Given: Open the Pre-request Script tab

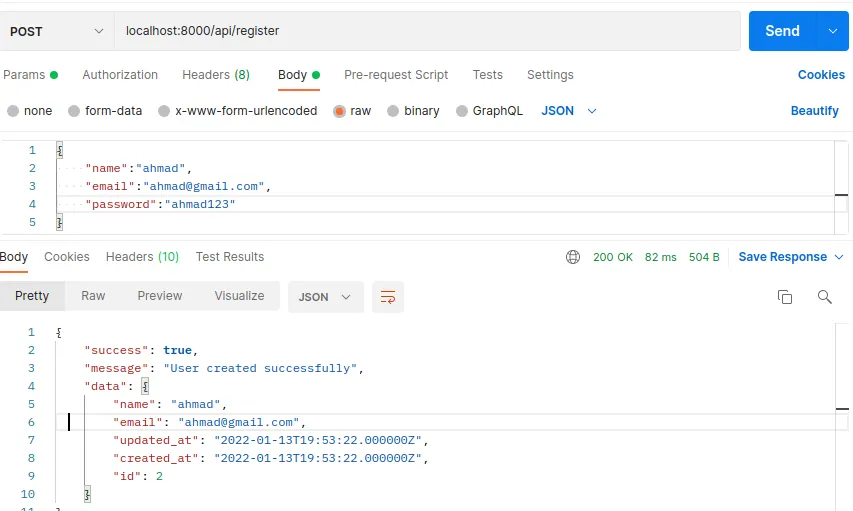Looking at the screenshot, I should pos(396,75).
